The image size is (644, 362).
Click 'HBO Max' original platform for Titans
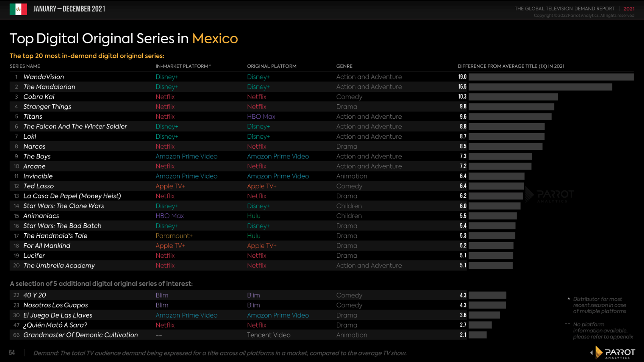pyautogui.click(x=261, y=117)
